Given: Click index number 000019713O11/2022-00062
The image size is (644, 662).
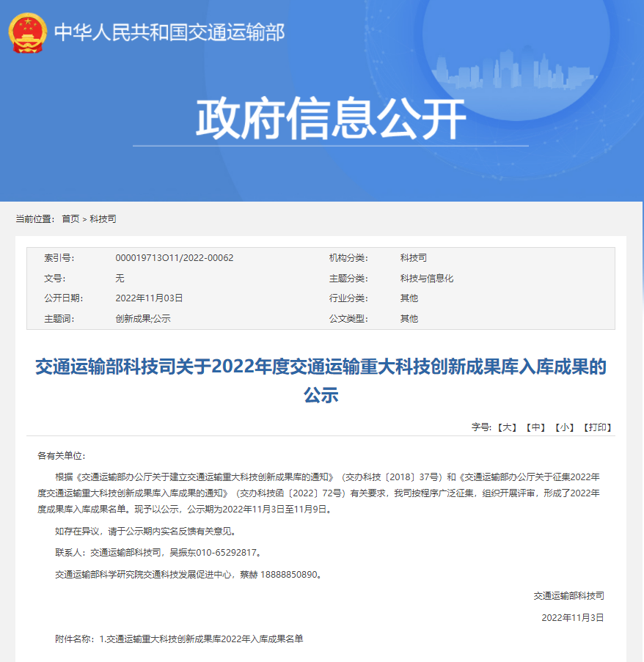Looking at the screenshot, I should [x=175, y=258].
